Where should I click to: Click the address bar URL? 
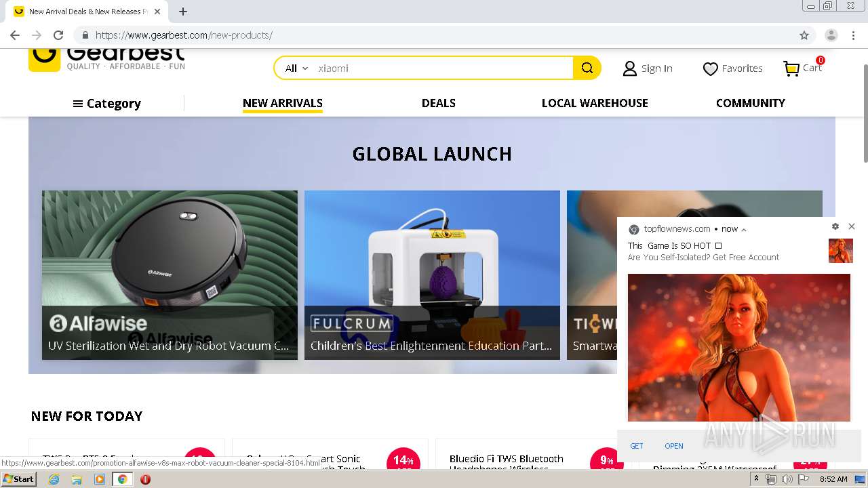coord(184,35)
